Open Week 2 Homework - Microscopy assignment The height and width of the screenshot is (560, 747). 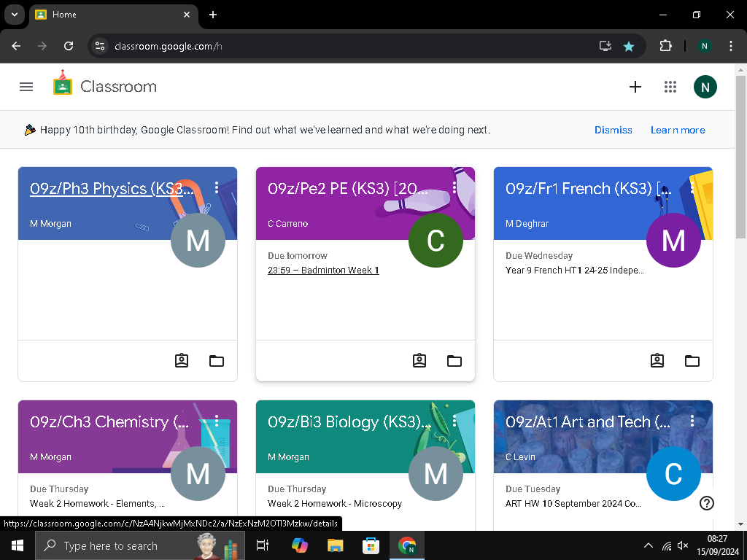coord(335,503)
